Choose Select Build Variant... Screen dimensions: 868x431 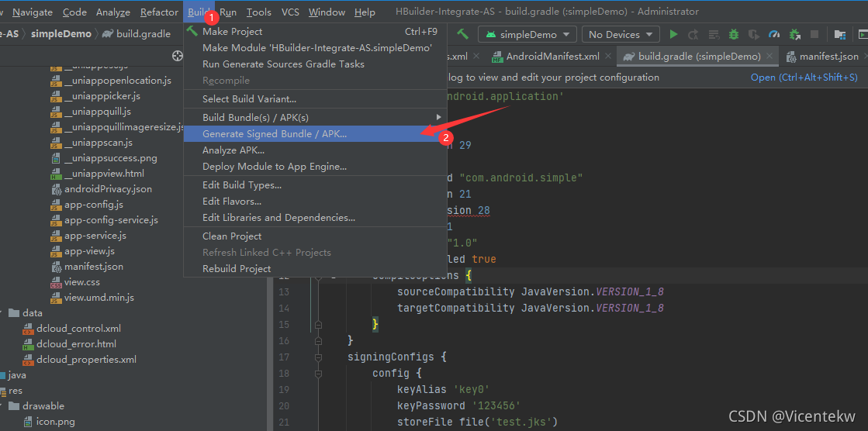point(315,99)
